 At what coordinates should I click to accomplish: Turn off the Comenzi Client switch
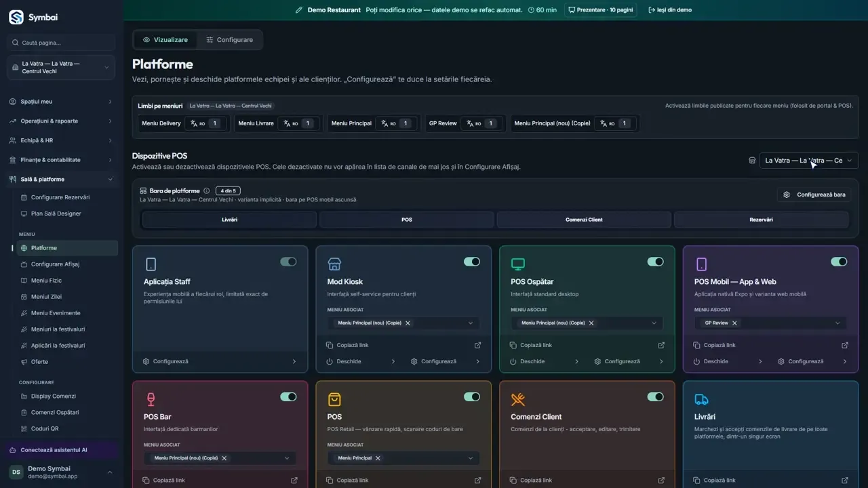[656, 396]
